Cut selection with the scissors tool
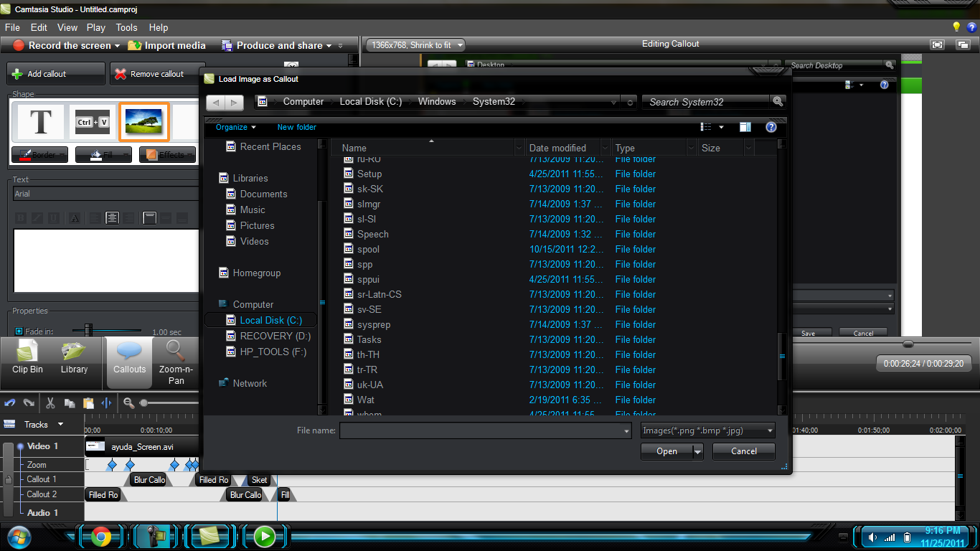 tap(50, 403)
